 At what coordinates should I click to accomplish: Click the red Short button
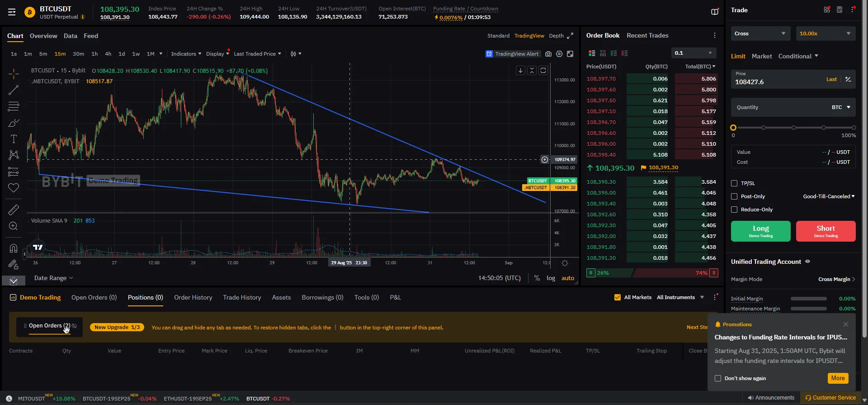pos(826,231)
